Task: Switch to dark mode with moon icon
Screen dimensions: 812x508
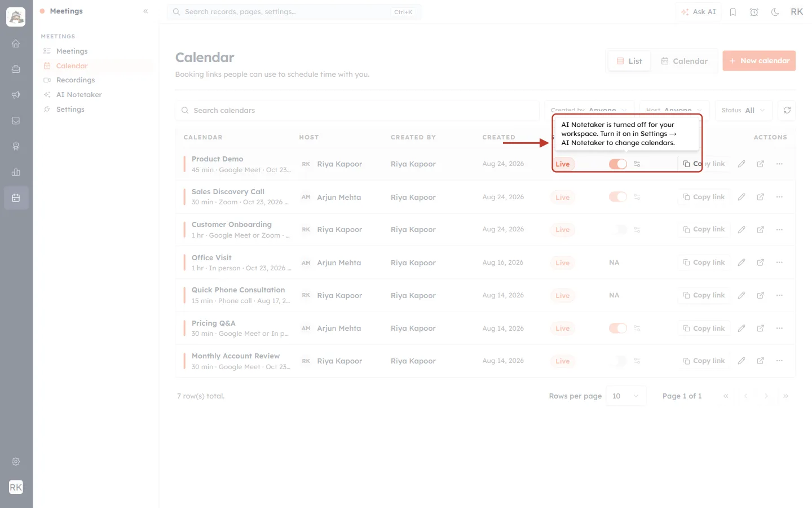Action: [x=775, y=12]
